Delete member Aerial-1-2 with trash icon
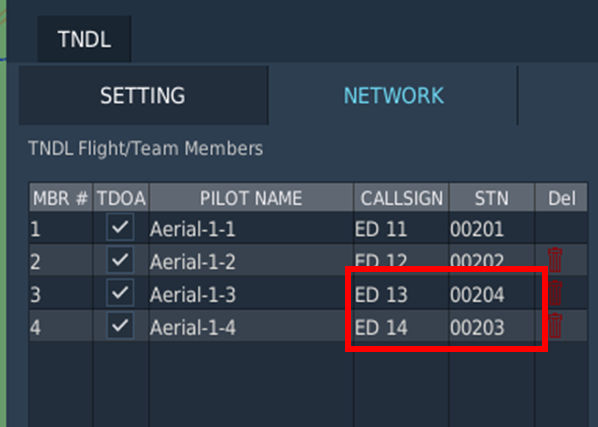This screenshot has width=598, height=427. pyautogui.click(x=555, y=260)
